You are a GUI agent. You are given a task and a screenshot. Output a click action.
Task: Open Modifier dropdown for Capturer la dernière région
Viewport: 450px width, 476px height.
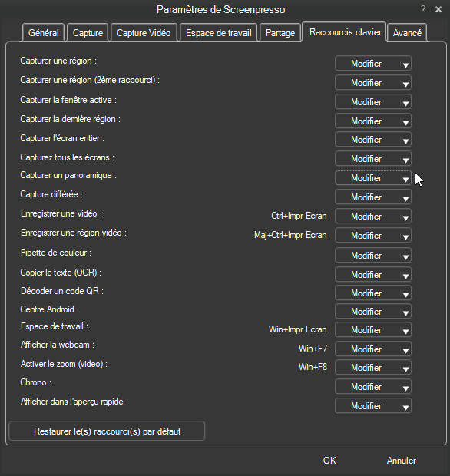pos(373,121)
